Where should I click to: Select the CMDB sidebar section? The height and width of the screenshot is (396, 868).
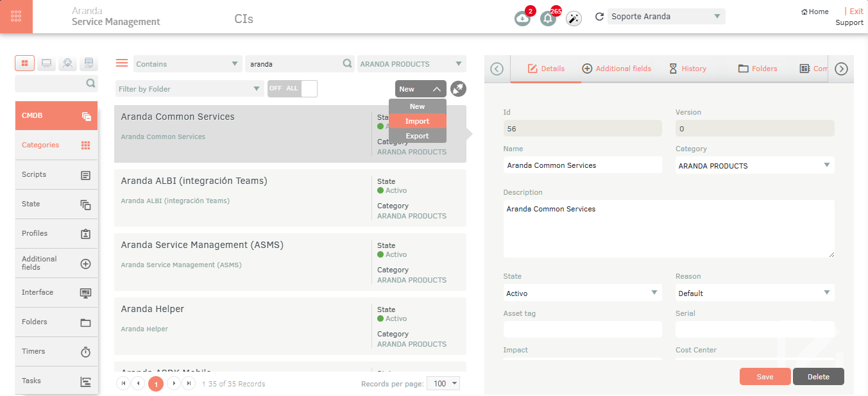[56, 115]
